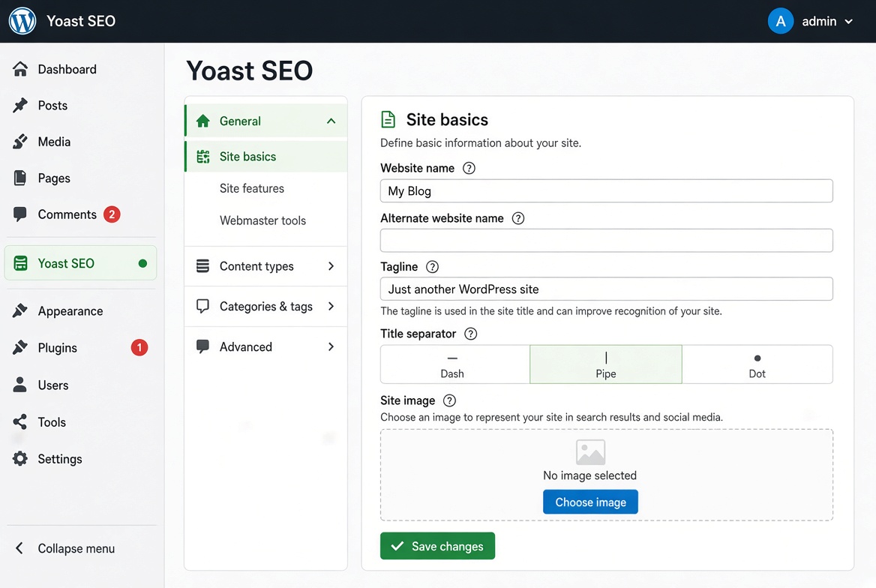Image resolution: width=876 pixels, height=588 pixels.
Task: Select the Dash title separator
Action: pos(454,364)
